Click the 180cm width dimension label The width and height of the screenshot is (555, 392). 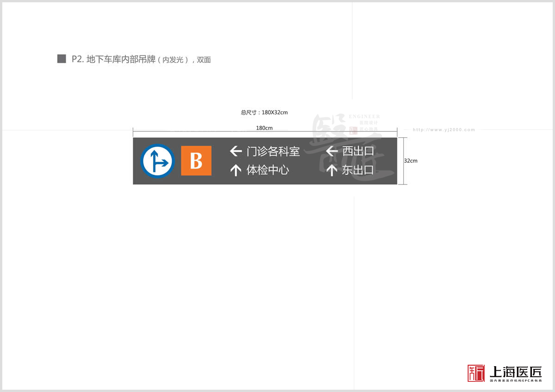click(x=264, y=128)
